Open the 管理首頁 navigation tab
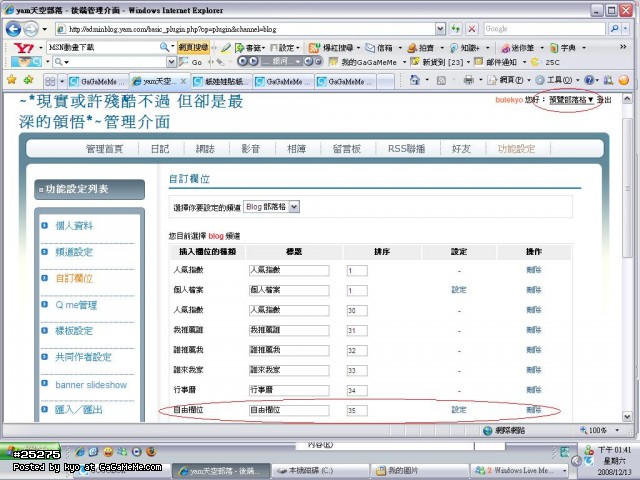This screenshot has width=640, height=480. click(x=104, y=149)
